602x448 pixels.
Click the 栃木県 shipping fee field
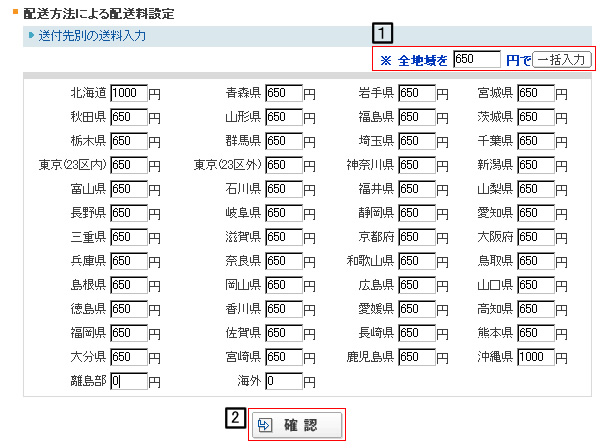coord(129,141)
